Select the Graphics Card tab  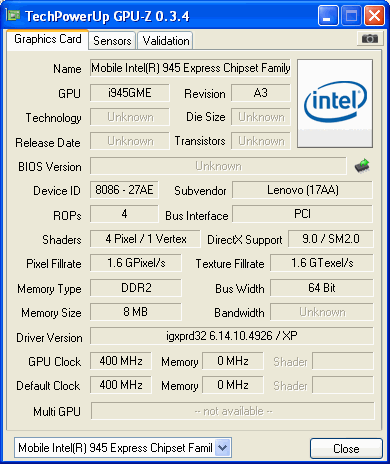coord(48,39)
